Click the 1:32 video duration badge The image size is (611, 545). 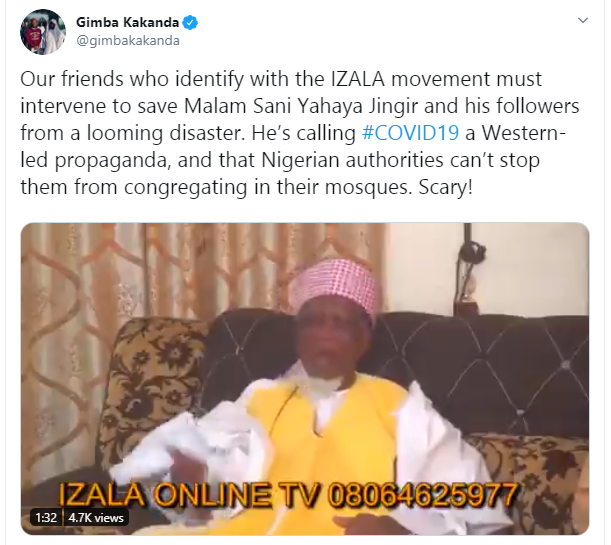[x=46, y=518]
